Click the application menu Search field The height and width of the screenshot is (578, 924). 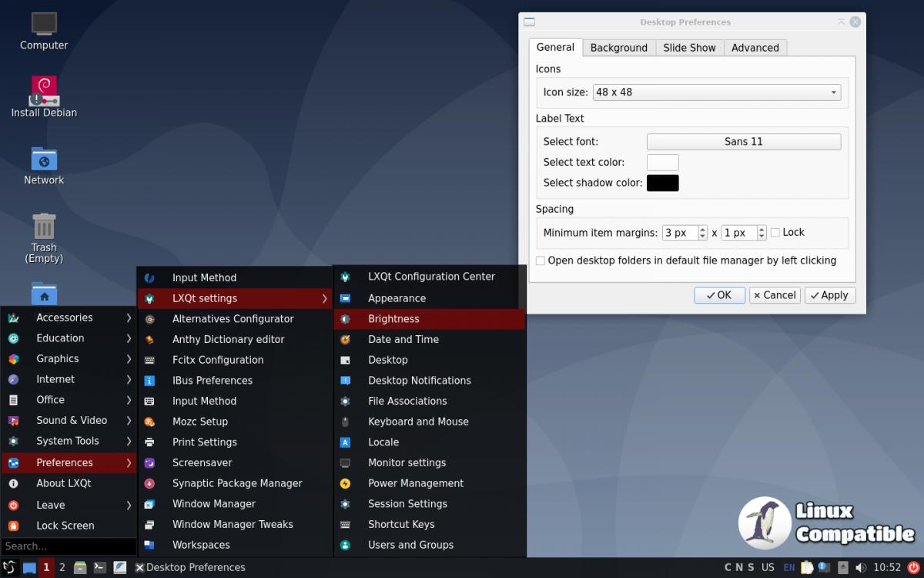click(x=68, y=546)
